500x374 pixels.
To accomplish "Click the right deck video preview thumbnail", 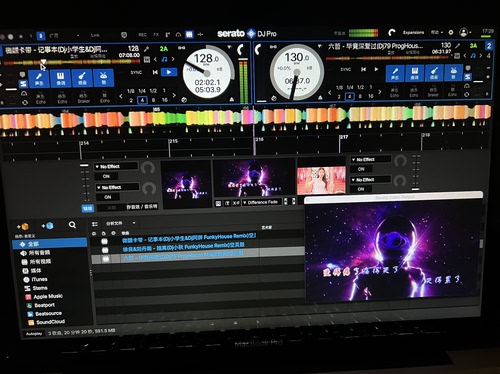I will click(321, 180).
